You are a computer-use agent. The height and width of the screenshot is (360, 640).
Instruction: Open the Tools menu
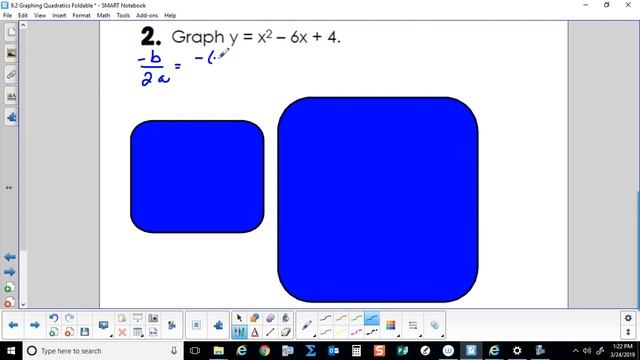123,16
